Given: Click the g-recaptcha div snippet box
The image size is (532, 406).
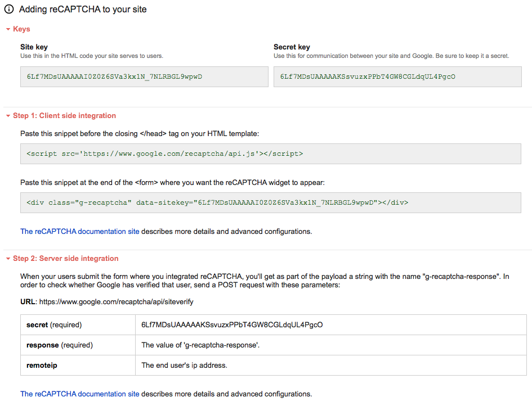Looking at the screenshot, I should click(x=271, y=202).
